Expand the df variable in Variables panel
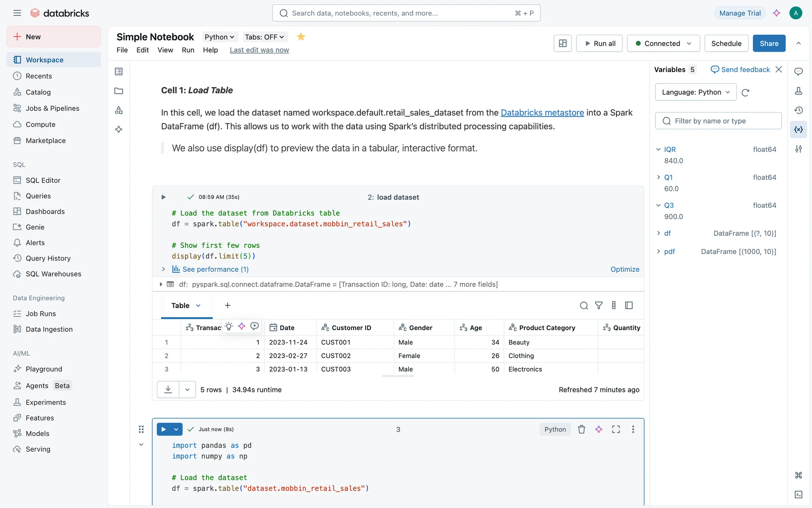812x508 pixels. click(x=658, y=233)
